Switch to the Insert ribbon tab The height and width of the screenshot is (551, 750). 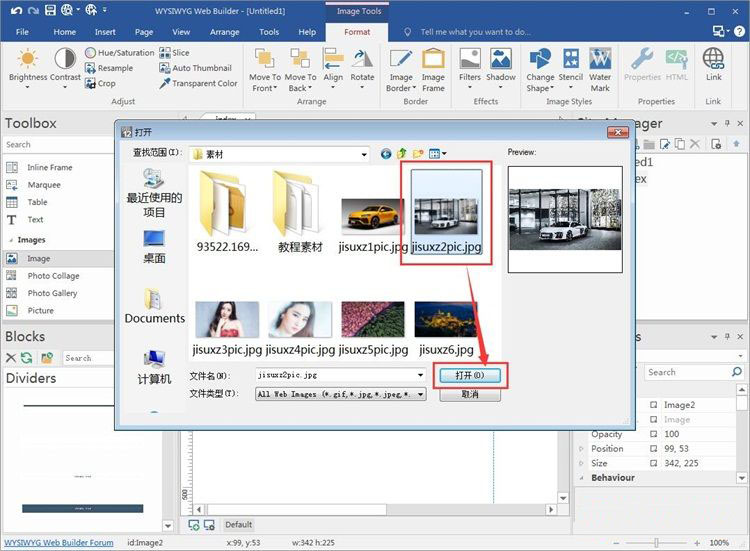pos(105,32)
